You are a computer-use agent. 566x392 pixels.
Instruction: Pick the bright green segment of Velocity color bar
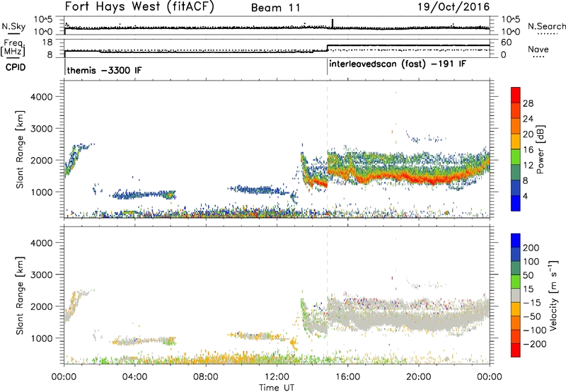point(516,282)
